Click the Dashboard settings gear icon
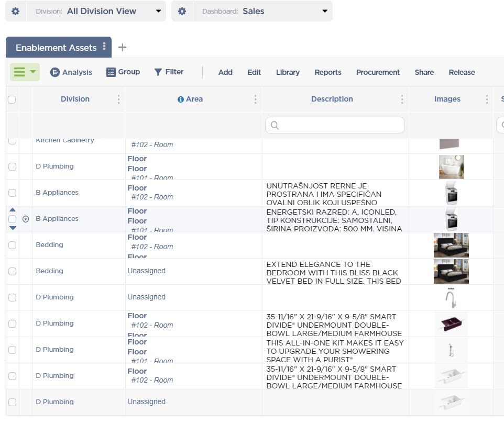The width and height of the screenshot is (504, 424). click(x=182, y=11)
